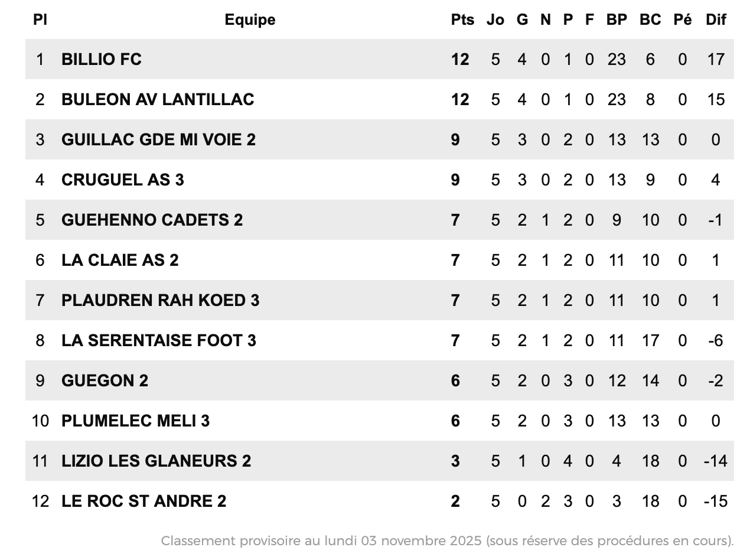Click the BP column header

[617, 19]
